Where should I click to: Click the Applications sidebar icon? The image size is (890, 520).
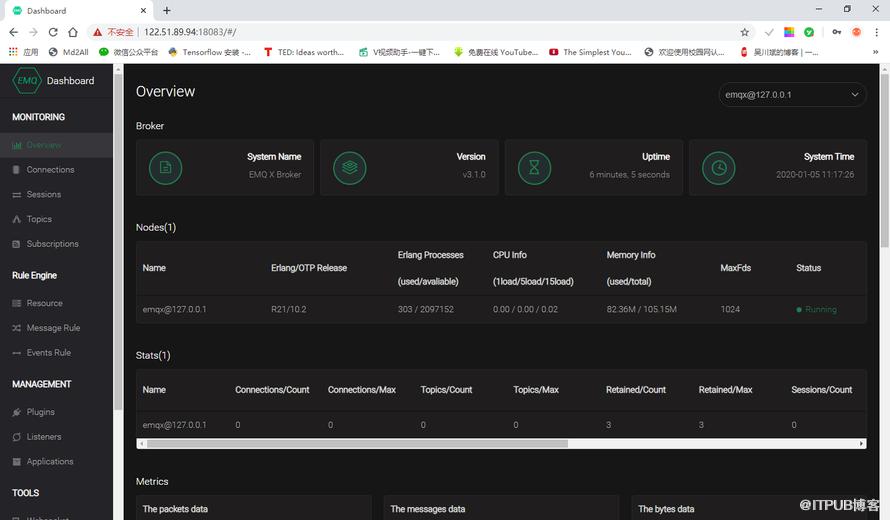(16, 462)
